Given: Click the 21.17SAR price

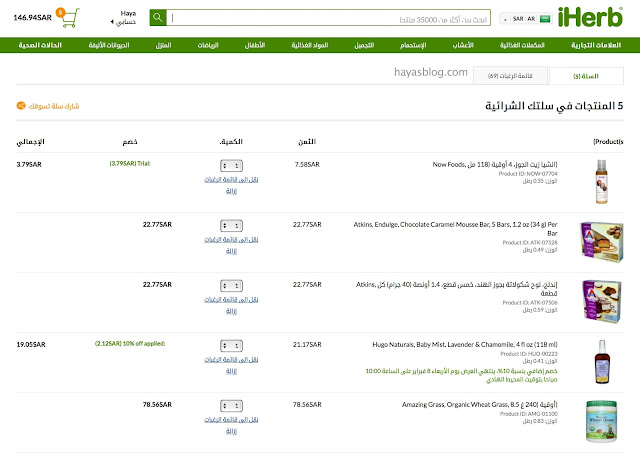Looking at the screenshot, I should click(307, 344).
